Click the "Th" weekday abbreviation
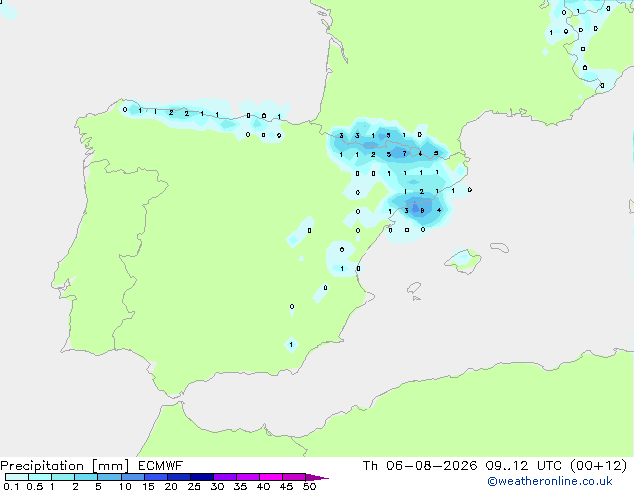Image resolution: width=634 pixels, height=490 pixels. [370, 466]
